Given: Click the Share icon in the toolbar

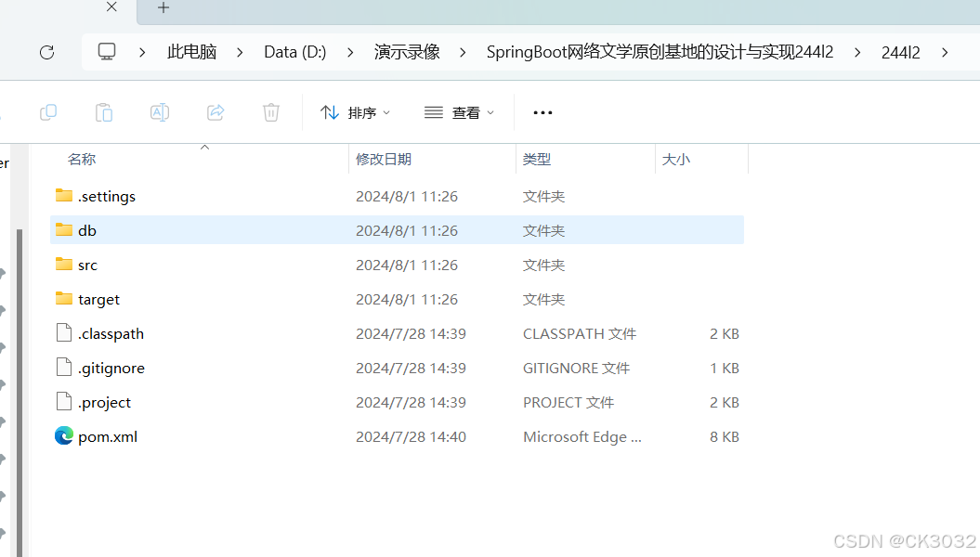Looking at the screenshot, I should [216, 112].
